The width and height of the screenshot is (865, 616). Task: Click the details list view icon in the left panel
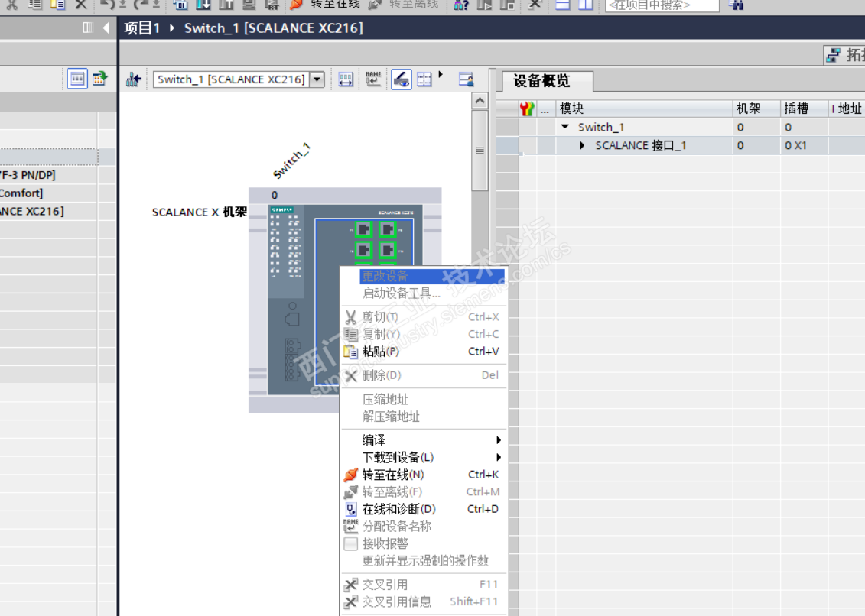pyautogui.click(x=77, y=79)
